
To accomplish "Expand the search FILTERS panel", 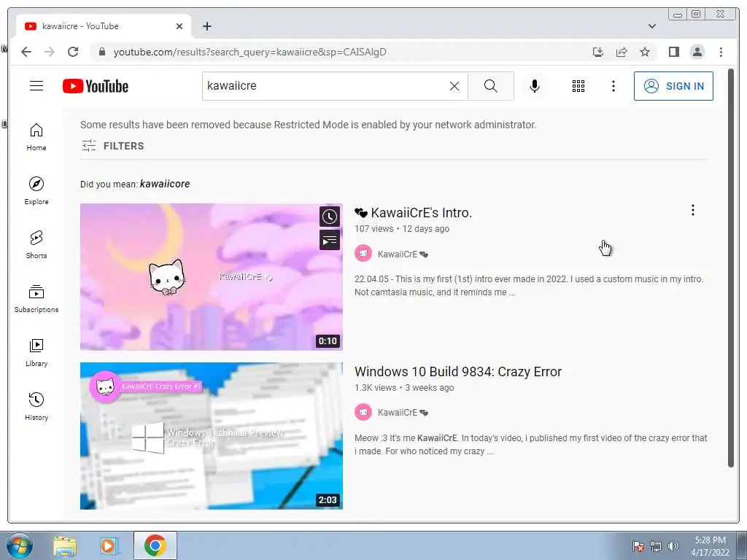I will [x=112, y=146].
